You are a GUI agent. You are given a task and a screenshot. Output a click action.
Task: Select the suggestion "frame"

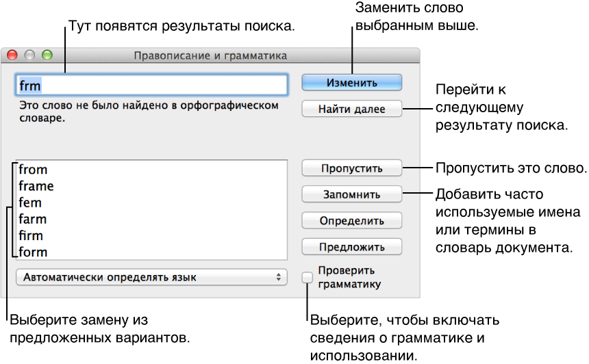click(x=36, y=186)
